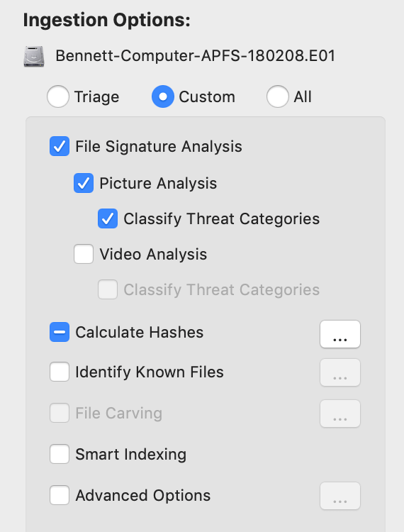Disable the Picture Analysis checkbox

pos(84,183)
